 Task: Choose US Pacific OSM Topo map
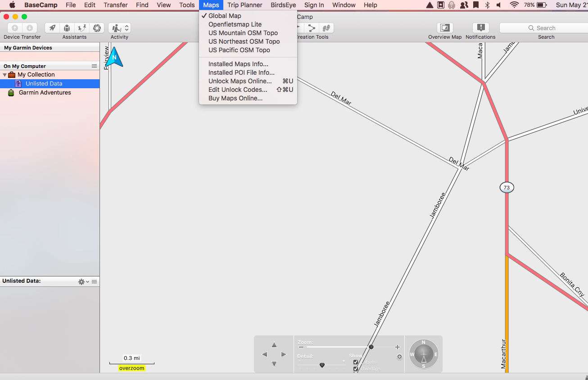[x=244, y=50]
